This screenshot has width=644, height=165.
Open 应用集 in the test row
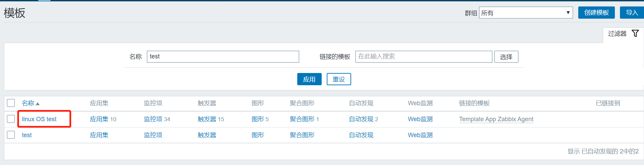(99, 135)
